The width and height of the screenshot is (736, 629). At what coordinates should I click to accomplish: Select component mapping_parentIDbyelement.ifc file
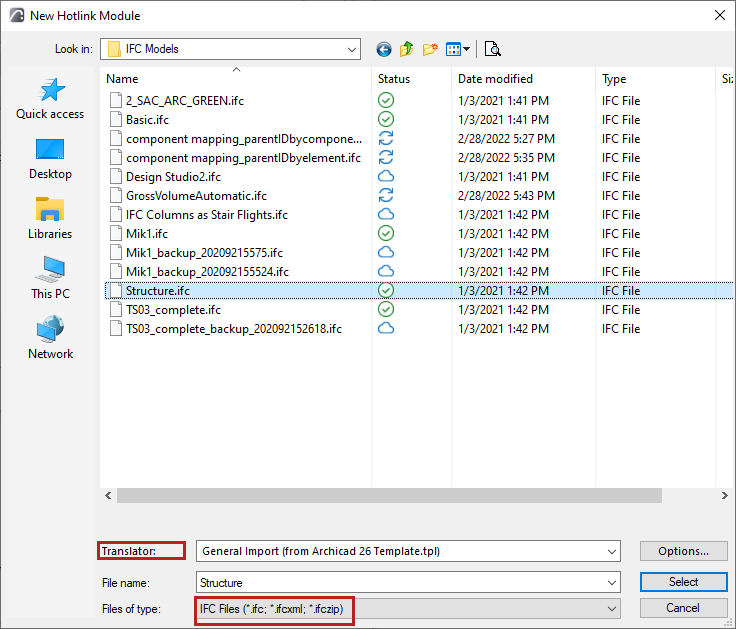(x=243, y=158)
